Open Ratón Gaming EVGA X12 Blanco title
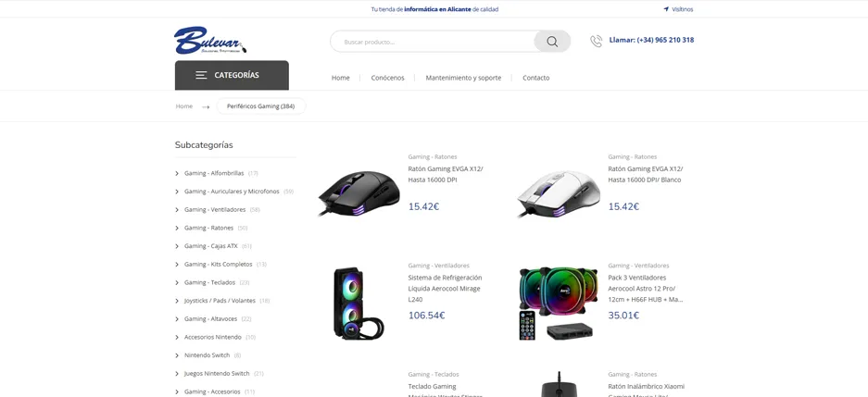Screen dimensions: 868x397 coord(646,175)
